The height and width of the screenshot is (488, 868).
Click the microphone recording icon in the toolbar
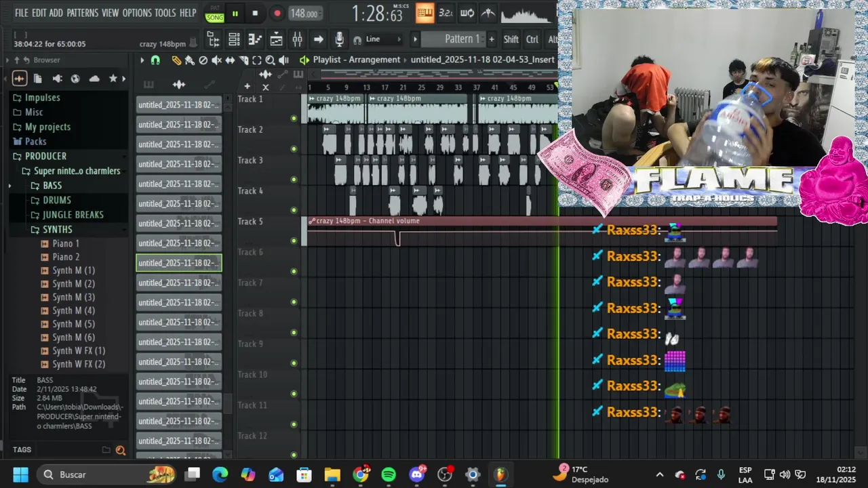(x=339, y=39)
